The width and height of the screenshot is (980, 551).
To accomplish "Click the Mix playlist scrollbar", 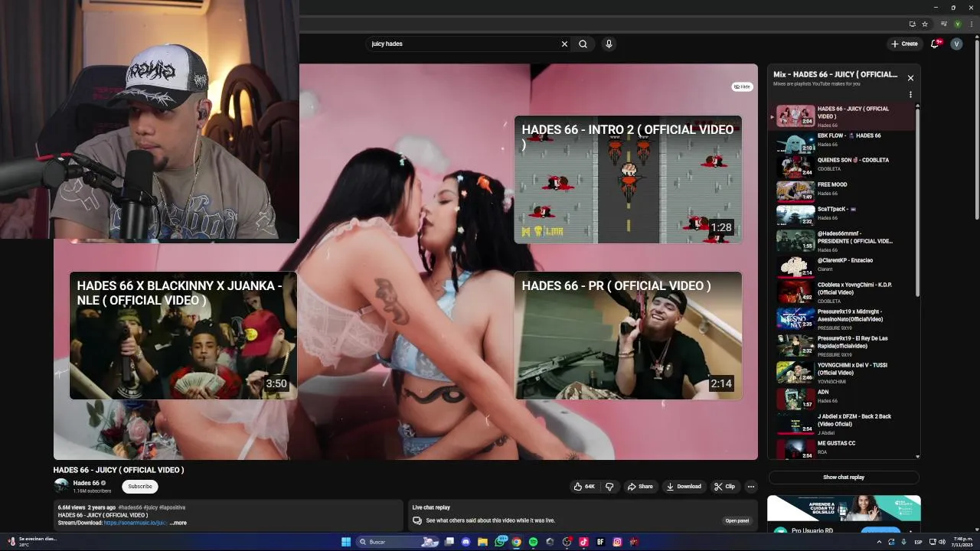I will [x=917, y=203].
